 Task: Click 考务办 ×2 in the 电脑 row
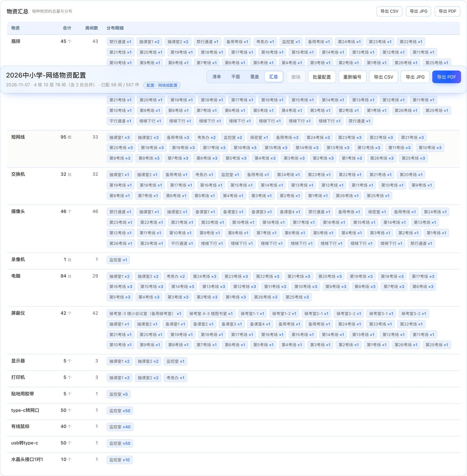click(x=176, y=276)
